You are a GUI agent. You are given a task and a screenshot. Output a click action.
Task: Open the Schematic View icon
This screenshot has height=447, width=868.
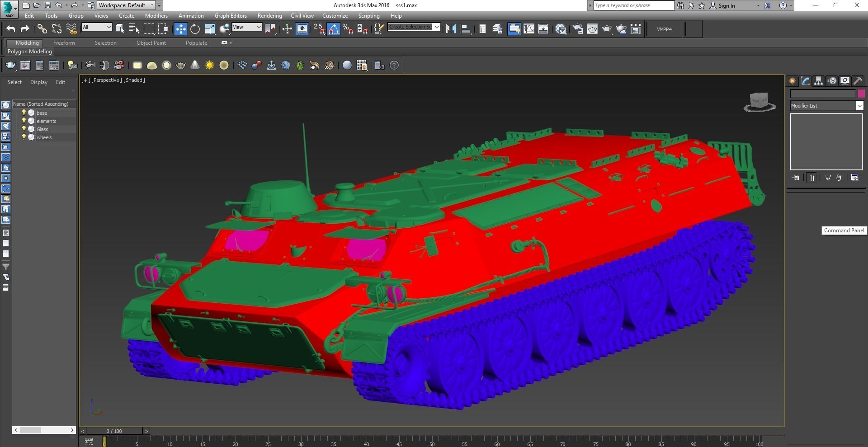point(543,29)
